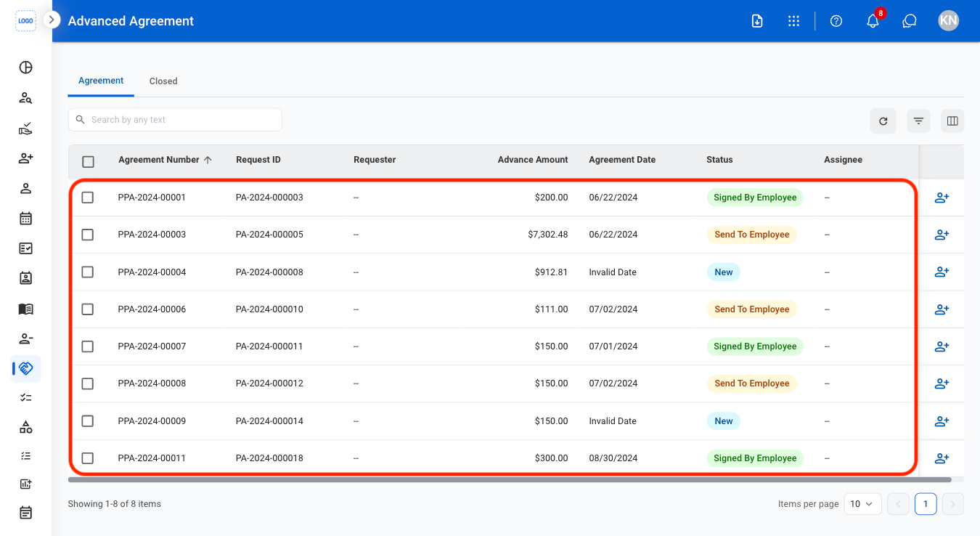Open the pie chart dashboard sidebar icon
The image size is (980, 536).
point(25,68)
